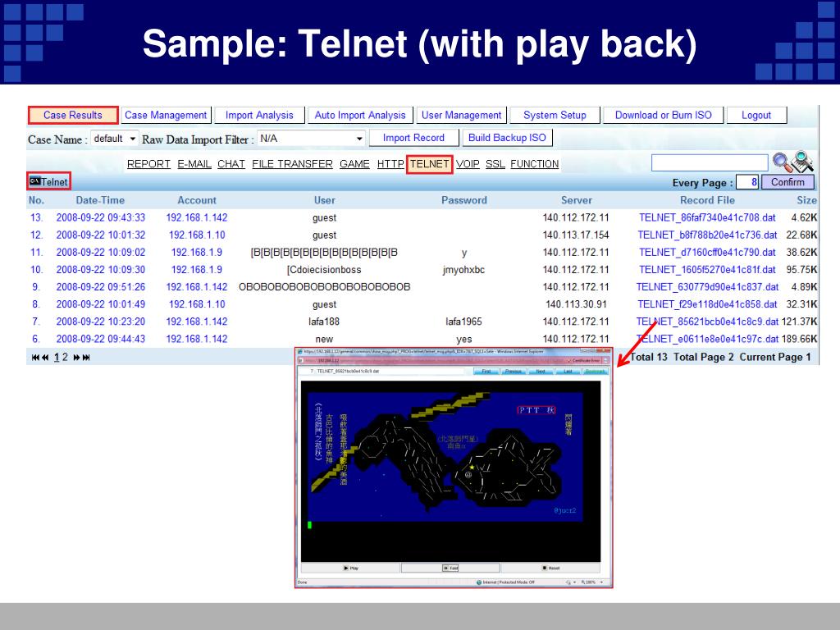
Task: Click the Account column header
Action: click(197, 200)
